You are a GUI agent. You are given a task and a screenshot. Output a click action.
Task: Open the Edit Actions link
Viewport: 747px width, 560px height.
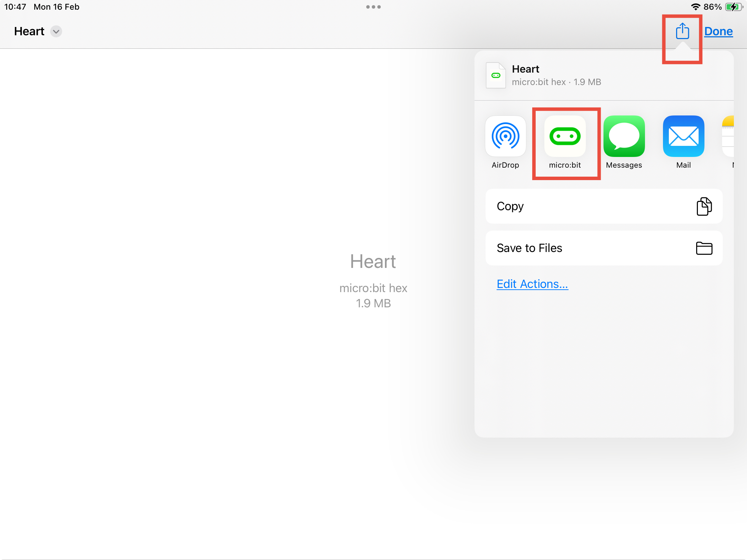(532, 284)
